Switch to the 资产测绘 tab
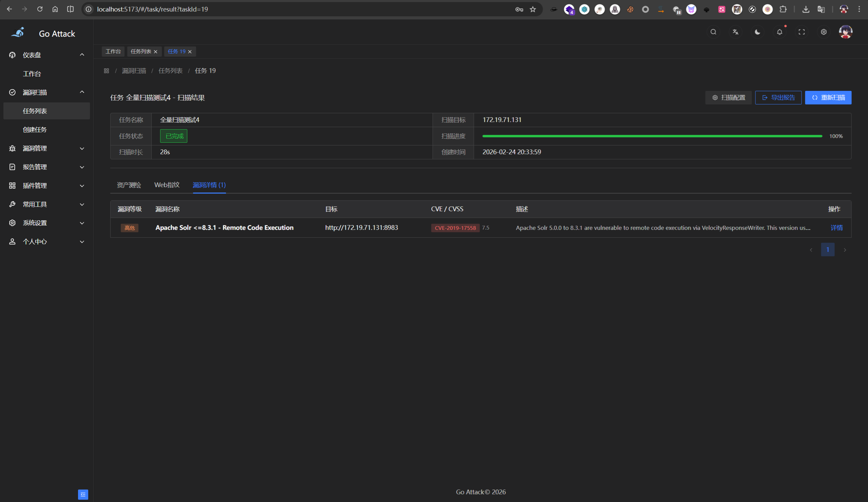The width and height of the screenshot is (868, 502). coord(129,185)
